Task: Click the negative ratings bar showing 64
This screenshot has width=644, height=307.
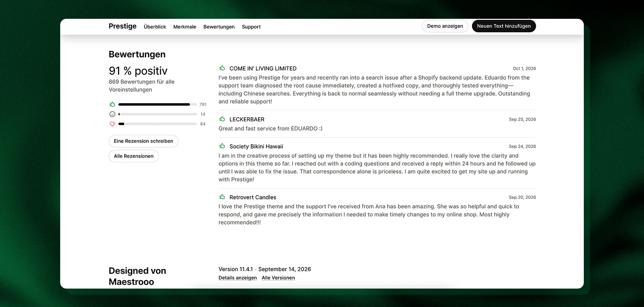Action: pos(158,124)
